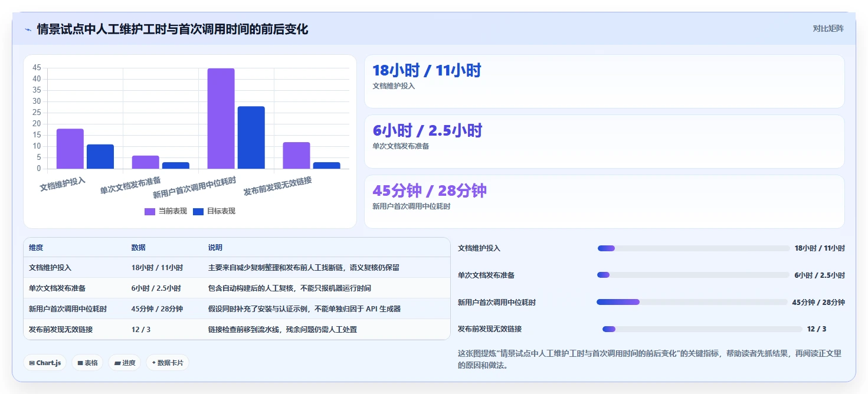Toggle the 目标表现 legend swatch
Screen dimensions: 868x394
[198, 211]
